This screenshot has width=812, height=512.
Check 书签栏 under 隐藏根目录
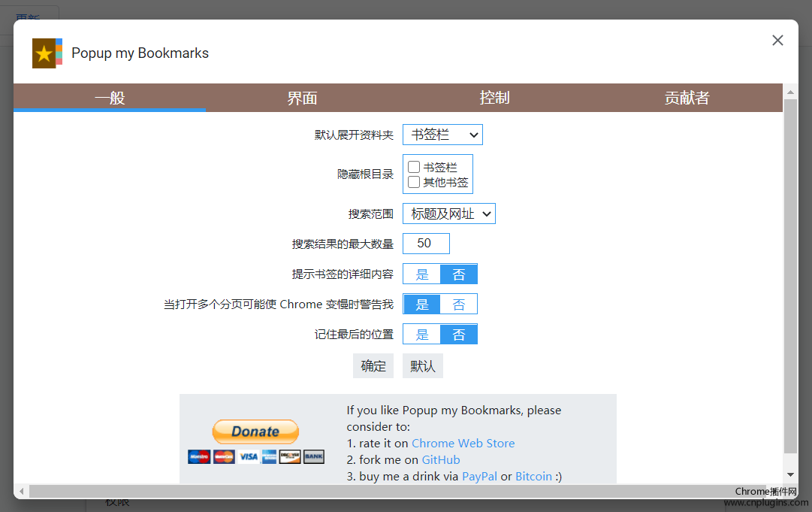pos(414,167)
